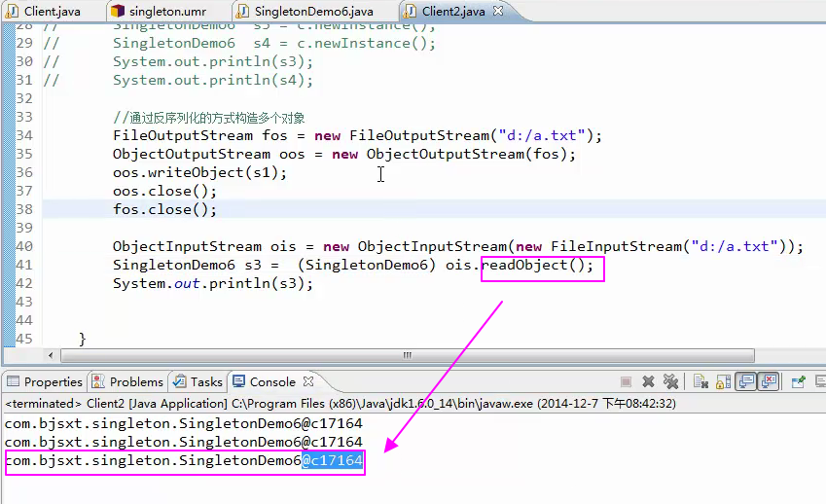
Task: Open the Properties view tab
Action: pyautogui.click(x=45, y=381)
